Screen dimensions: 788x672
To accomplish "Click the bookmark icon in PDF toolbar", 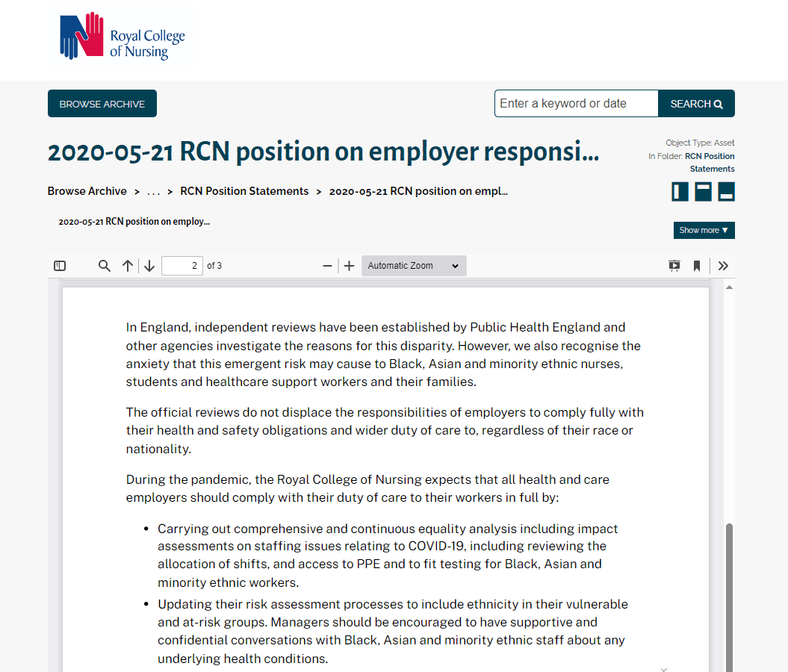I will coord(697,266).
